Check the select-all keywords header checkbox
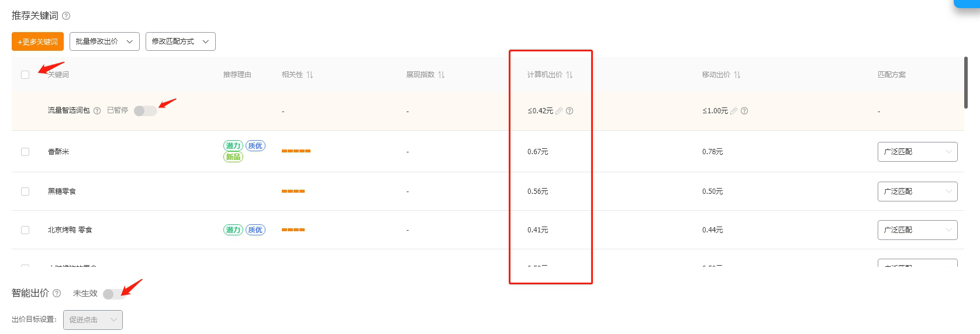This screenshot has height=334, width=980. pos(25,75)
